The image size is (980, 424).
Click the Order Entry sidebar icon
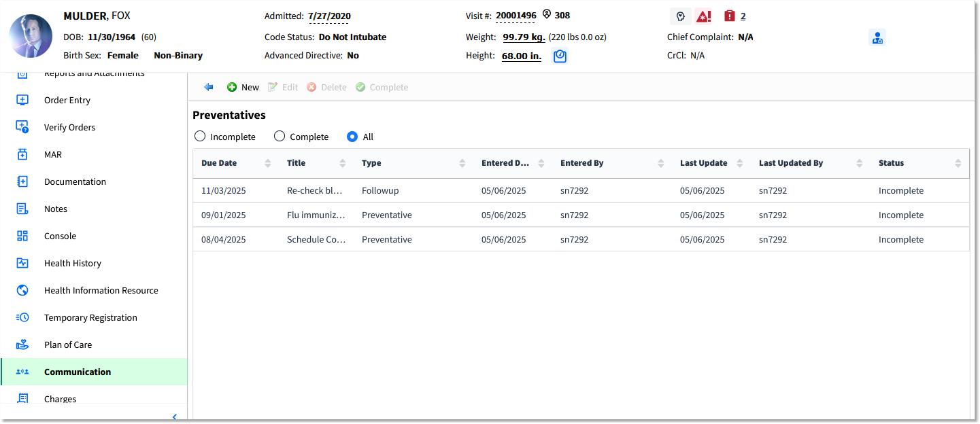pyautogui.click(x=22, y=100)
